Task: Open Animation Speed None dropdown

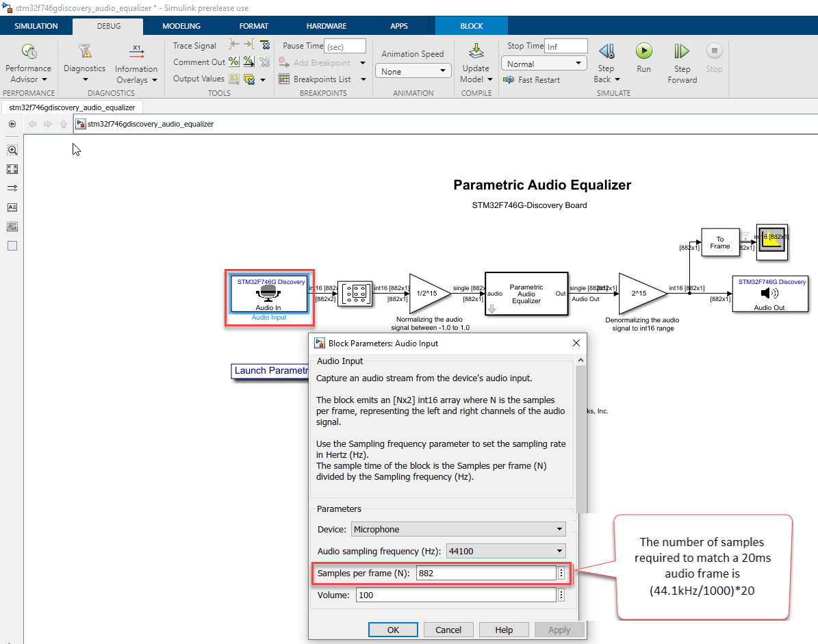Action: pyautogui.click(x=416, y=71)
